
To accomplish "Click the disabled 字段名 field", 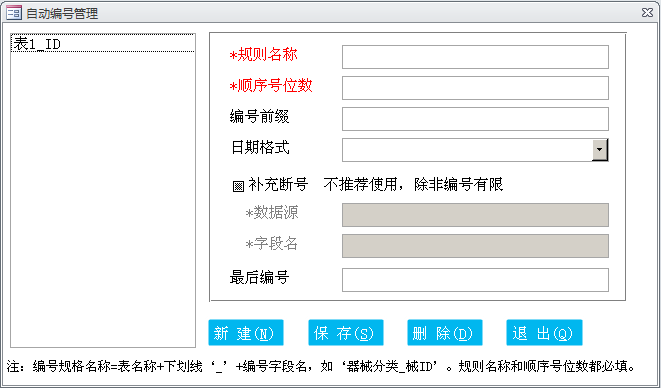I will click(x=475, y=246).
